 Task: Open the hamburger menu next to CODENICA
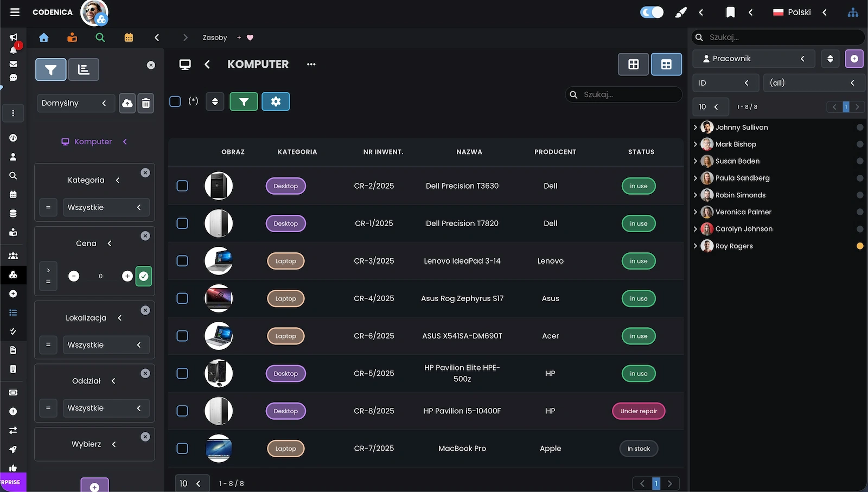[15, 12]
